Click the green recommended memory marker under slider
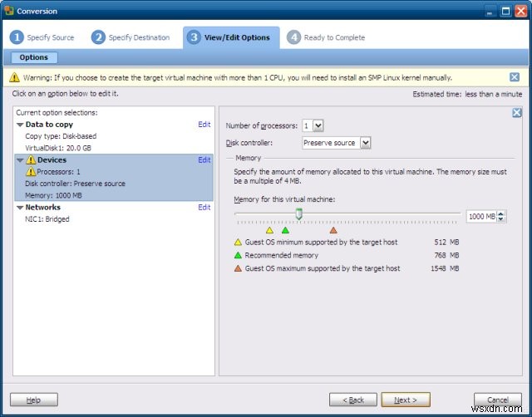The width and height of the screenshot is (532, 417). (285, 231)
